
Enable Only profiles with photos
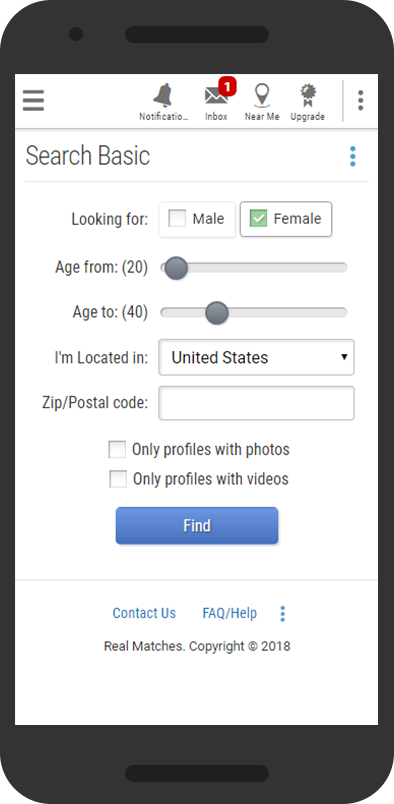(x=117, y=450)
